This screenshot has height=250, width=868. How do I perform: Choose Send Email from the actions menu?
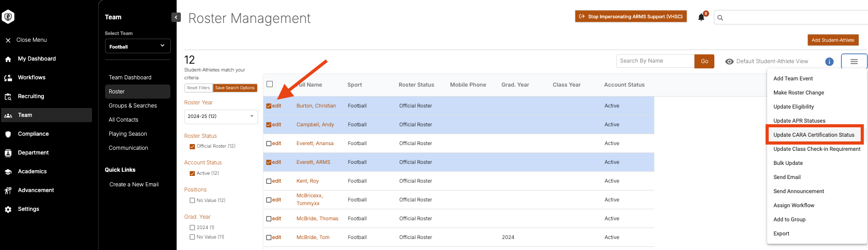pos(787,177)
